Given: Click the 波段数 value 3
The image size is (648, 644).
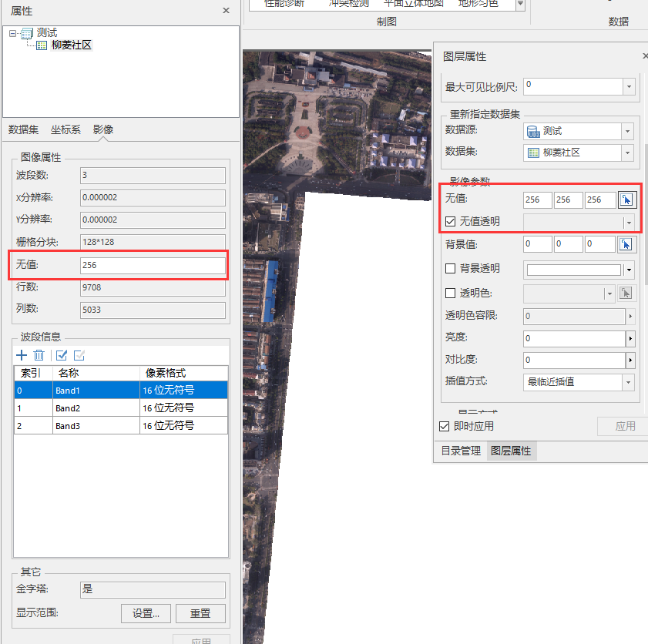Looking at the screenshot, I should pyautogui.click(x=153, y=176).
